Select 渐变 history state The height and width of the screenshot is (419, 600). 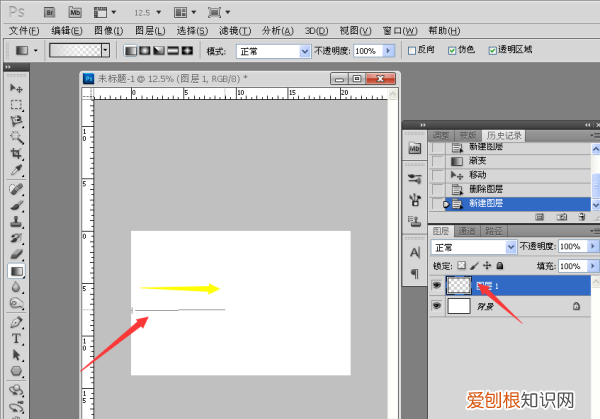510,161
